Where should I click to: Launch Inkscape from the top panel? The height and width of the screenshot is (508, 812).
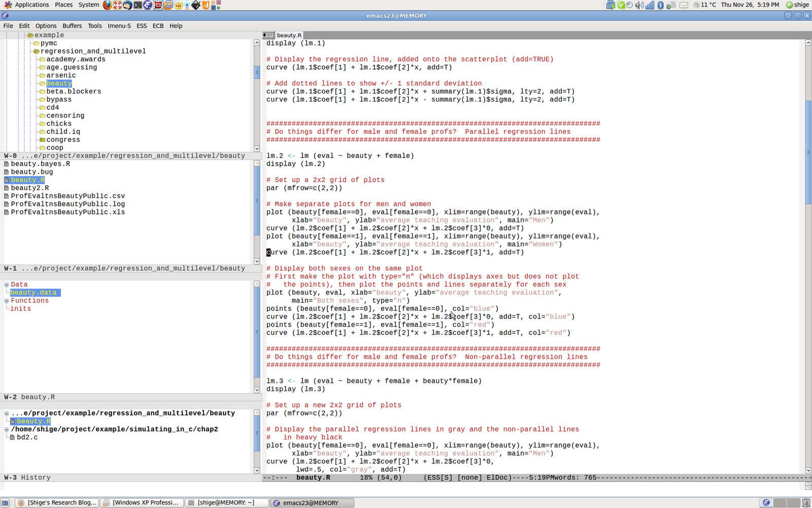click(x=196, y=5)
